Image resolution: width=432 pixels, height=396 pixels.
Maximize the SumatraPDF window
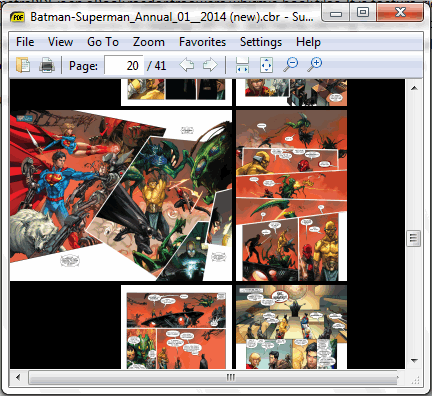click(x=362, y=13)
